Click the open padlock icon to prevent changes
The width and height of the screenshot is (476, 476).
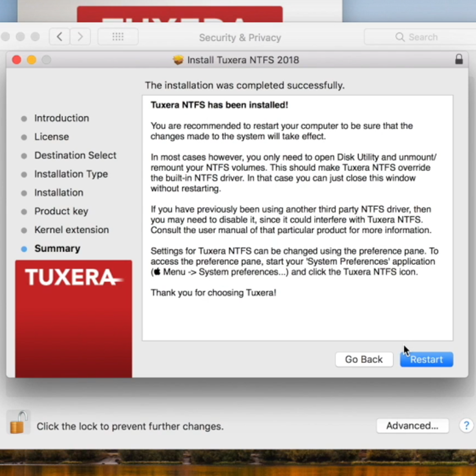[18, 422]
